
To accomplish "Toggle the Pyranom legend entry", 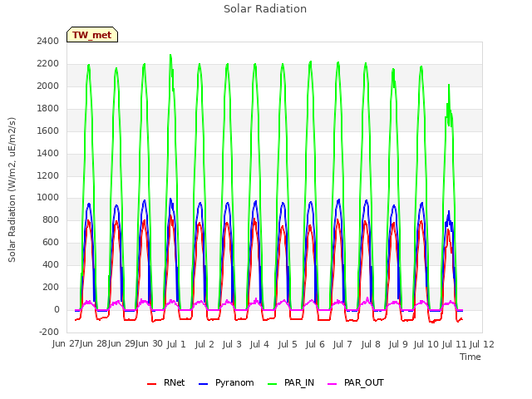I will click(226, 382).
